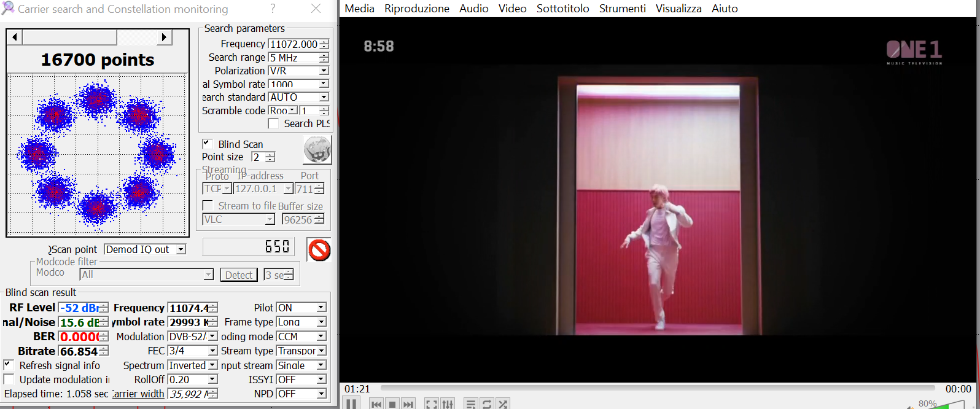980x409 pixels.
Task: Click the elapsed time 01:21 label in VLC
Action: (x=357, y=389)
